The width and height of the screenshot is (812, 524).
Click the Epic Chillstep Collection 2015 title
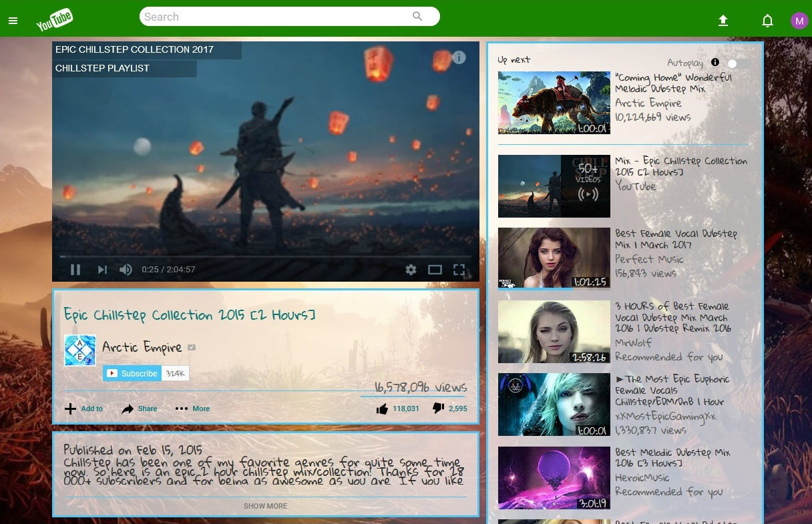pyautogui.click(x=190, y=314)
